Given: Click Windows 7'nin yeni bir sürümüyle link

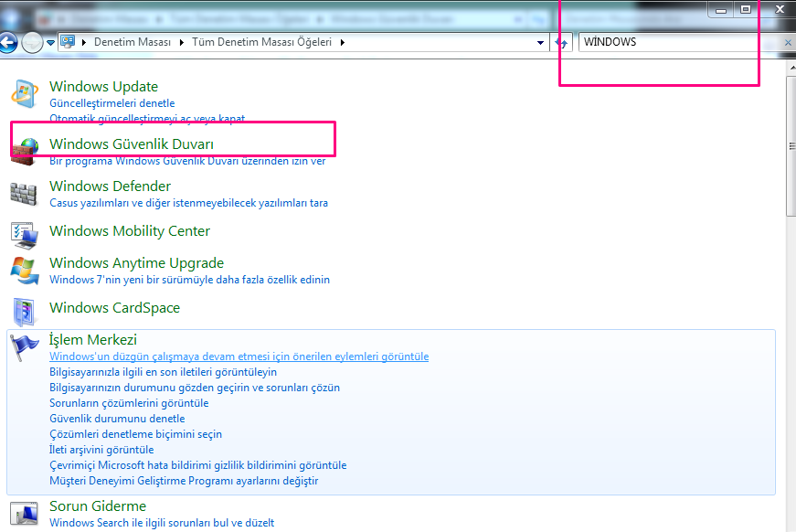Looking at the screenshot, I should pyautogui.click(x=189, y=280).
